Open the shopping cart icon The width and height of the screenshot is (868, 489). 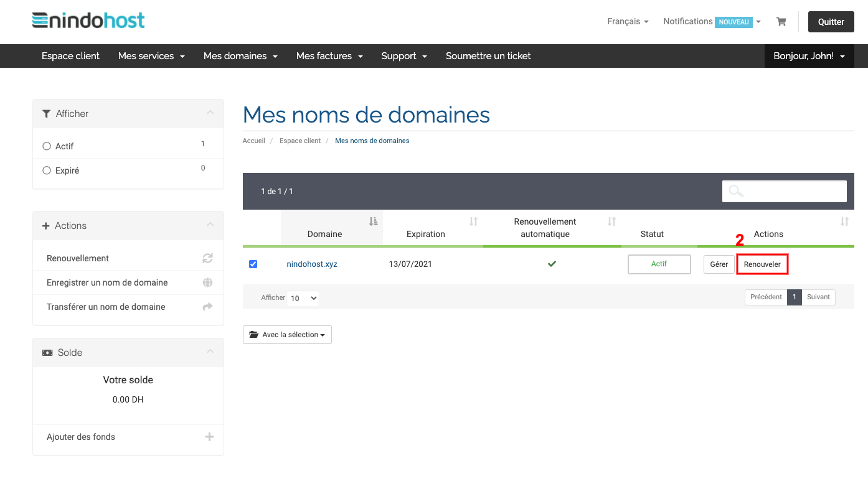[x=781, y=22]
